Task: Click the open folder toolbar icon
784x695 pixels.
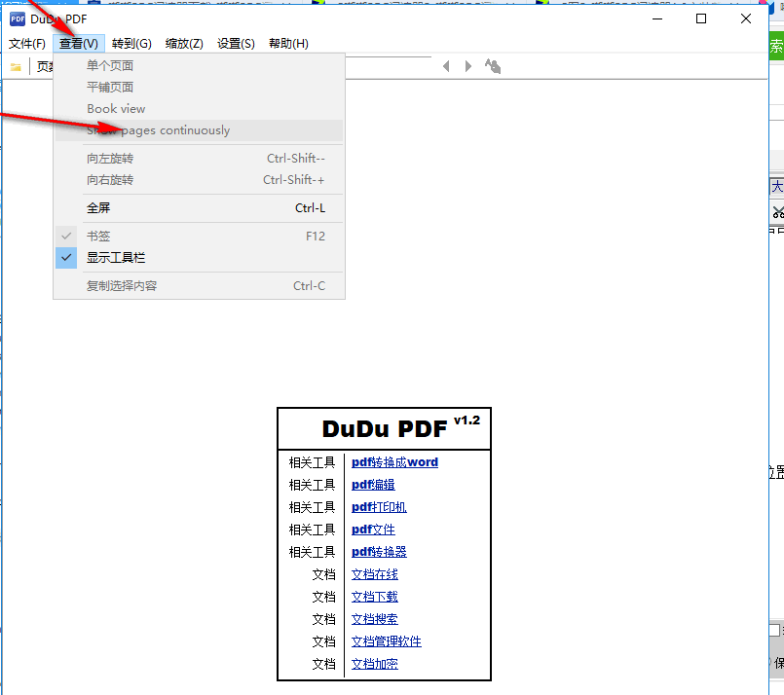Action: pos(16,66)
